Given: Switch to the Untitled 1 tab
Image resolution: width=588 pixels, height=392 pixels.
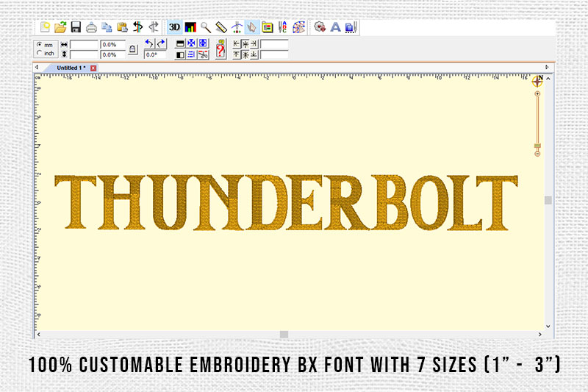Looking at the screenshot, I should click(71, 68).
